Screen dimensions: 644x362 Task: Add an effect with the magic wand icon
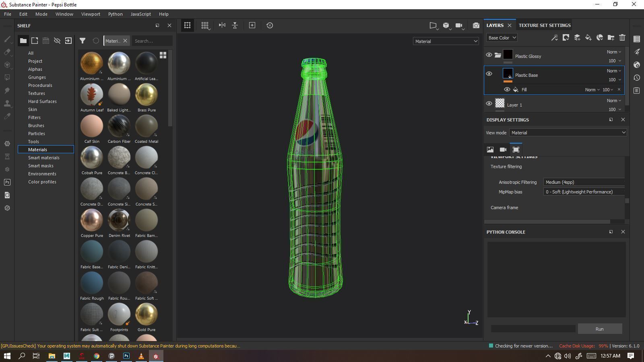(x=555, y=37)
